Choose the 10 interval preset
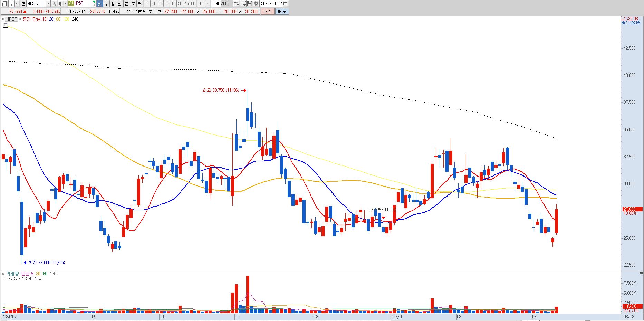Screen dimensions: 644x321 click(167, 3)
